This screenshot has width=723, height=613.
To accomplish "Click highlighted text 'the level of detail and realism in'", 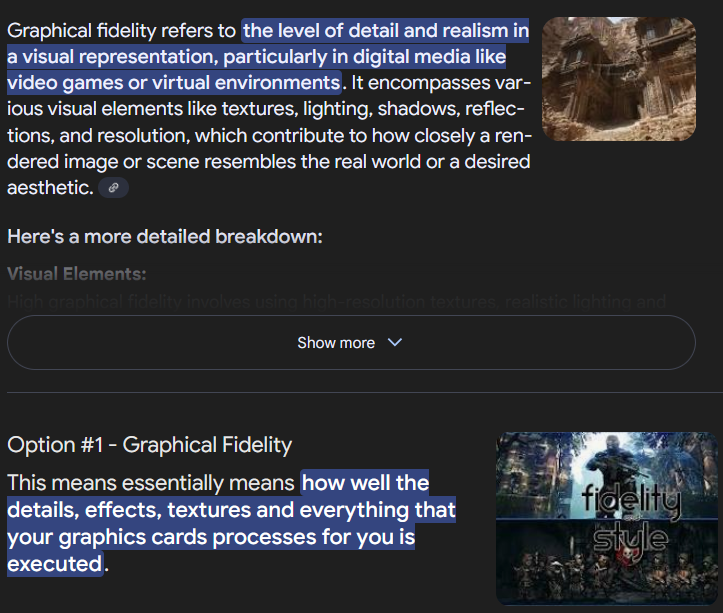I will pos(385,30).
